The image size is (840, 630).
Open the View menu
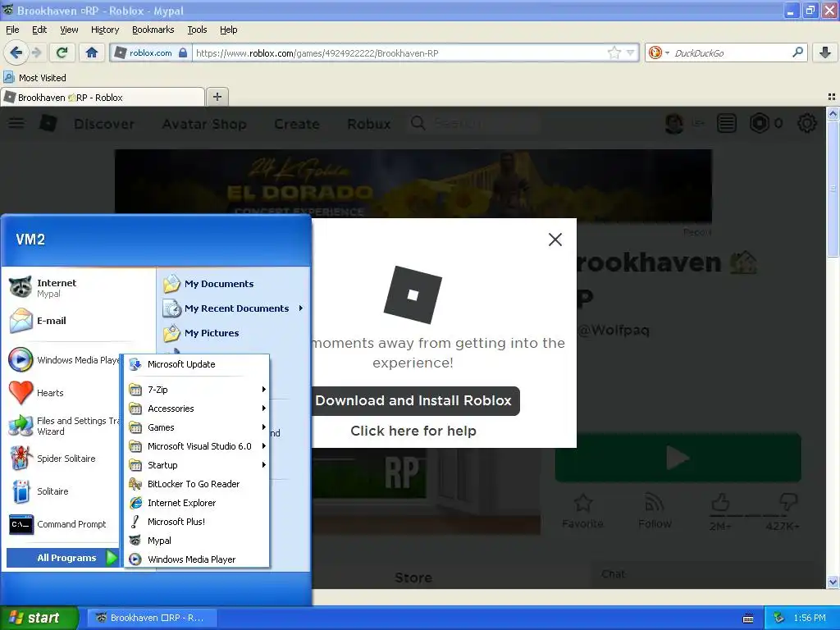(69, 30)
